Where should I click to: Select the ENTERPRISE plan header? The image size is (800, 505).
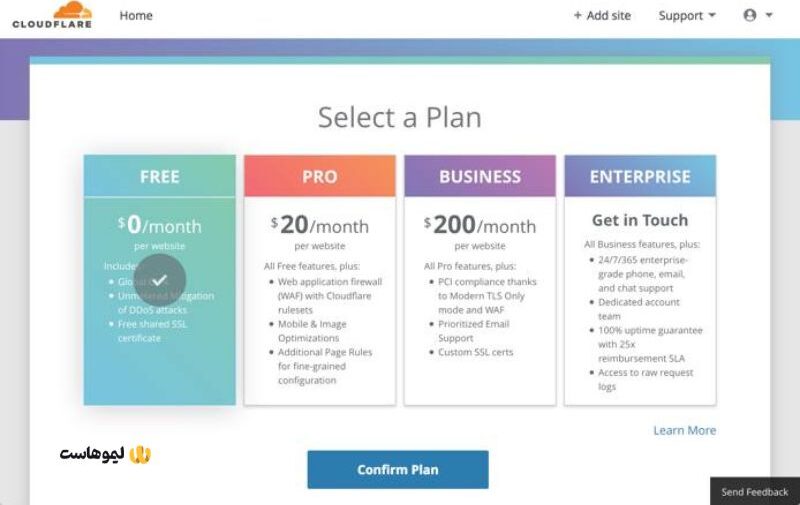point(640,176)
